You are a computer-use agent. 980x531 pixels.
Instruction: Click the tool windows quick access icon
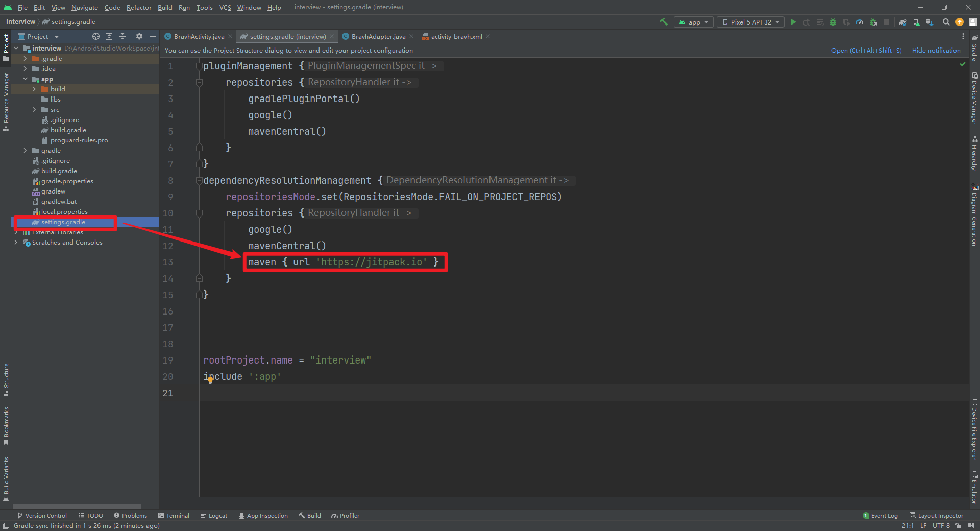coord(6,525)
